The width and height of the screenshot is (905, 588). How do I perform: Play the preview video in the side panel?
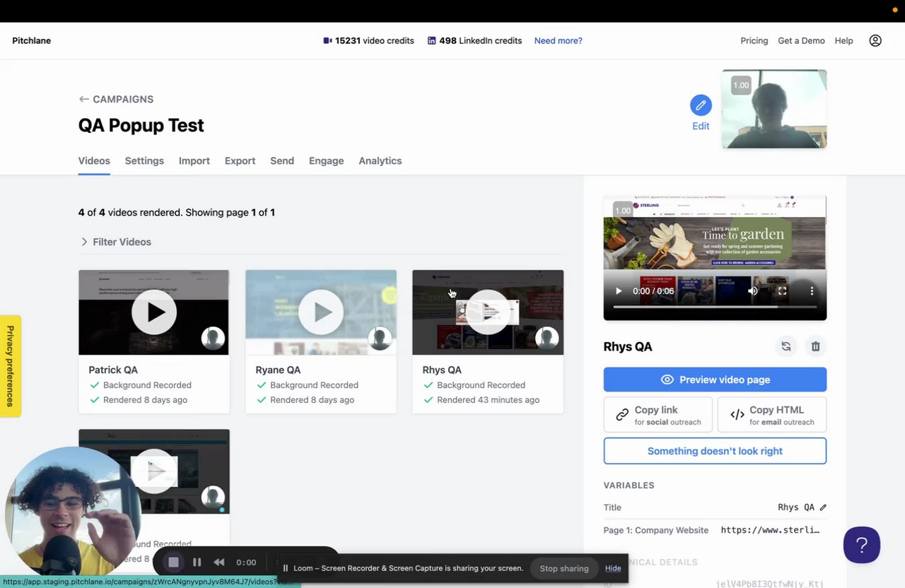point(619,291)
